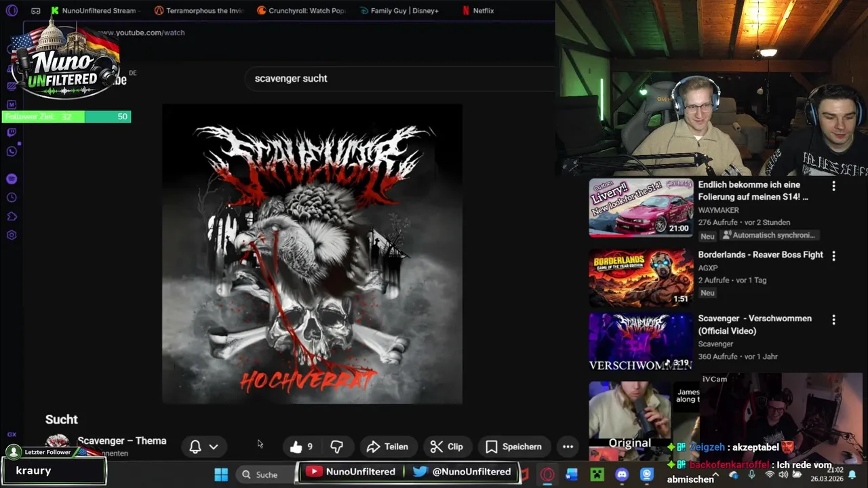Open Opera GX icon on taskbar
The height and width of the screenshot is (488, 868).
(547, 474)
